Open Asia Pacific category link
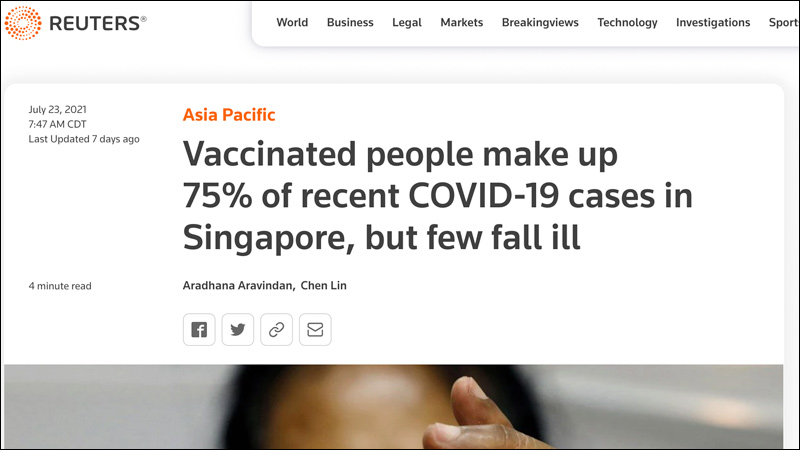The height and width of the screenshot is (450, 800). [x=229, y=115]
